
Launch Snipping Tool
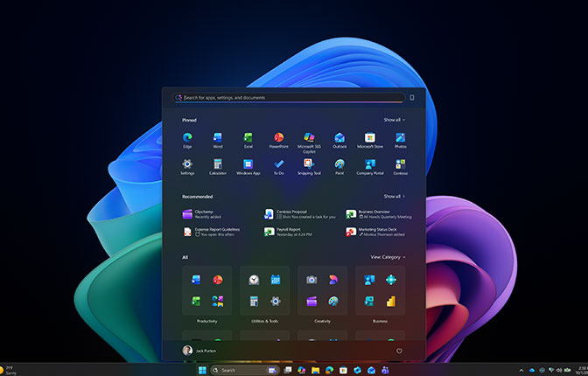pos(308,164)
